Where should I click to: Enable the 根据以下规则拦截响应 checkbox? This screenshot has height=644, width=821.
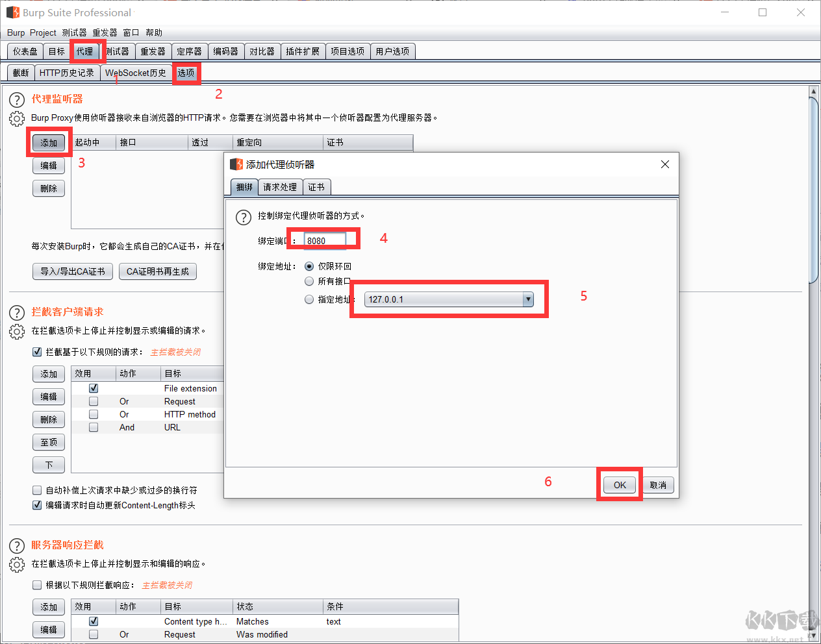[37, 585]
